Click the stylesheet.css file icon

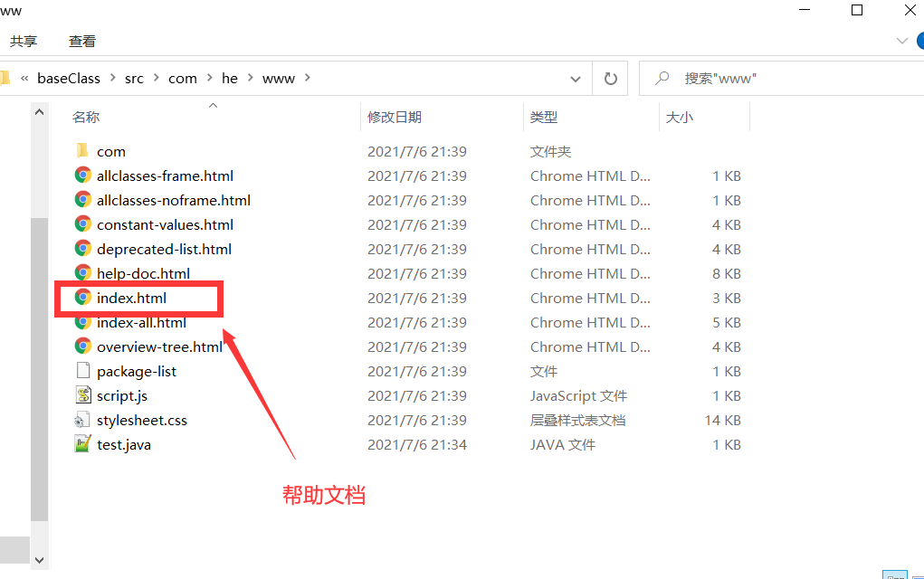(82, 420)
